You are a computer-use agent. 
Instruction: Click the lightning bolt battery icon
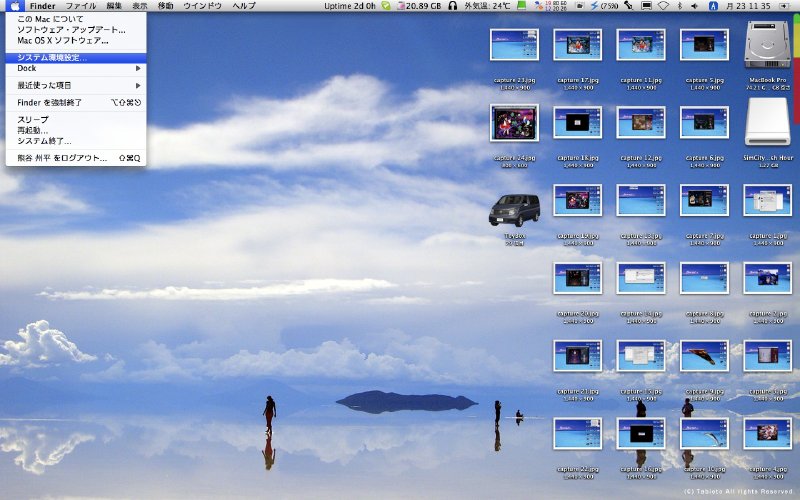[594, 6]
